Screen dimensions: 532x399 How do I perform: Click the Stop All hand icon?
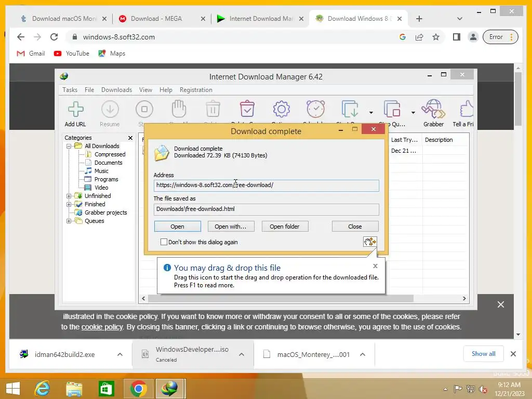point(179,109)
